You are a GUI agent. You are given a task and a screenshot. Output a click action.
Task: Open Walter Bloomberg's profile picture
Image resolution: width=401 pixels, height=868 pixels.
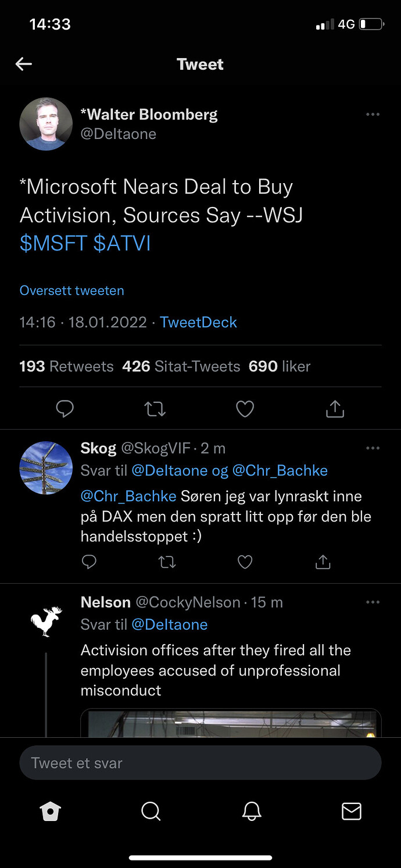pyautogui.click(x=46, y=124)
